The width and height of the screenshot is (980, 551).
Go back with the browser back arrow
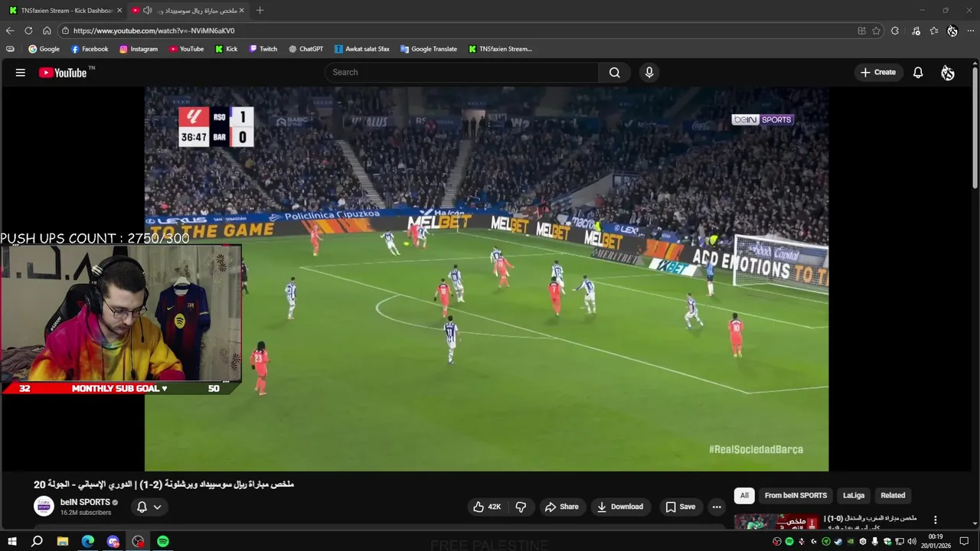coord(10,31)
